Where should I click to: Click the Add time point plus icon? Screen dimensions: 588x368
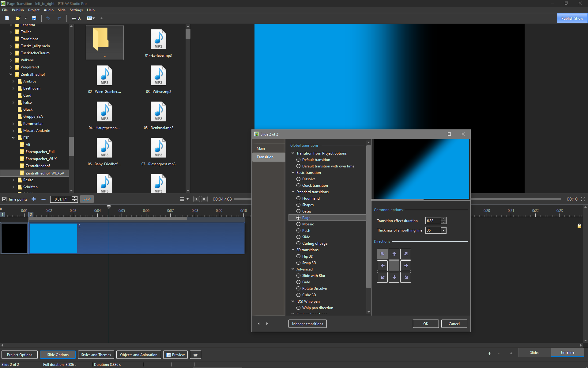pyautogui.click(x=34, y=199)
